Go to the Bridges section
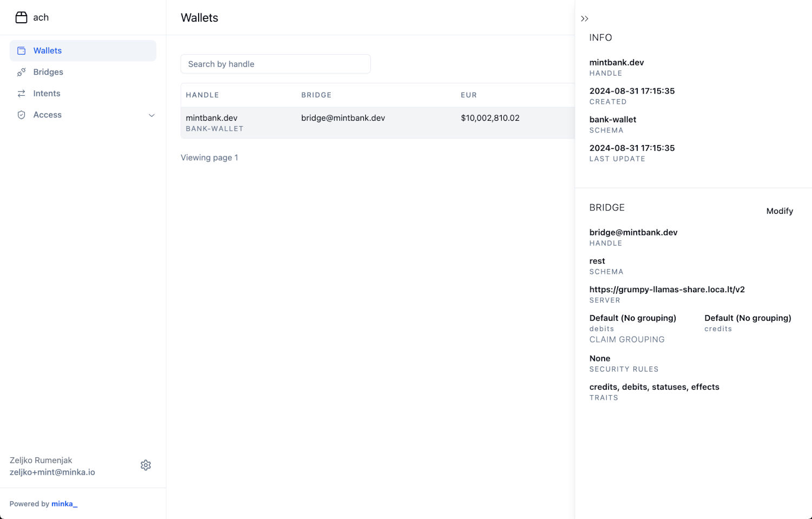The image size is (812, 519). pos(48,72)
